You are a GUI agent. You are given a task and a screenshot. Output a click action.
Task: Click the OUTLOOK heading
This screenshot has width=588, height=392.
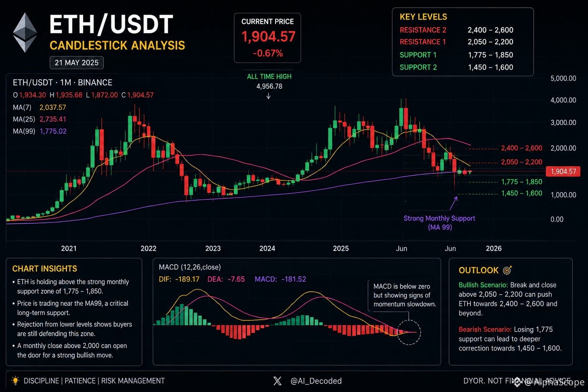[479, 270]
